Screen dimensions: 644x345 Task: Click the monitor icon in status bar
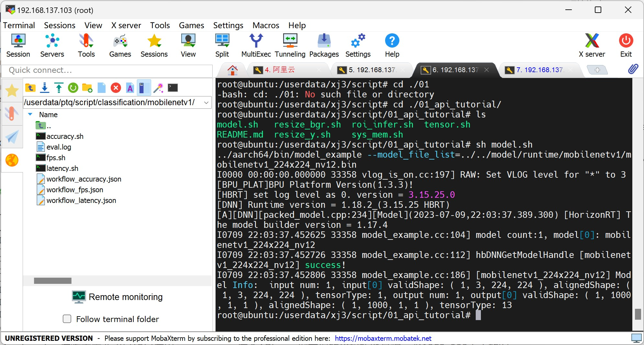coord(636,338)
